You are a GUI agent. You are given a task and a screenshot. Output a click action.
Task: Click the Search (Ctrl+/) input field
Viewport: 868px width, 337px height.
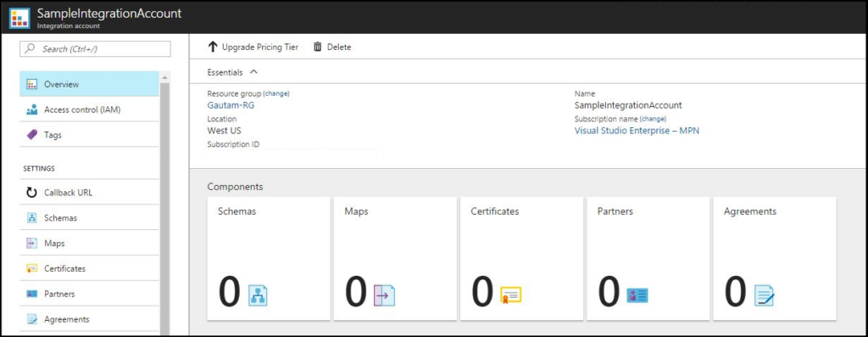(x=95, y=48)
